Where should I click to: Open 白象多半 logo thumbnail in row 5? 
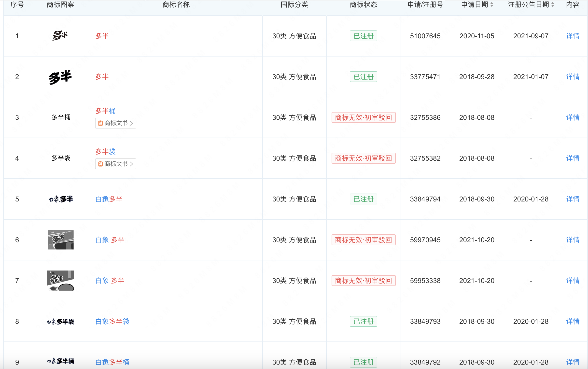point(61,199)
